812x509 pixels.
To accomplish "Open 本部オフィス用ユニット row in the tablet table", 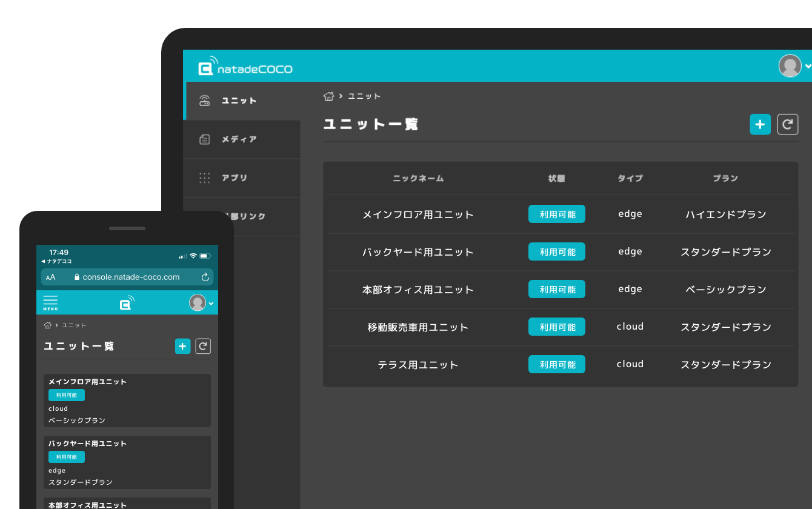I will coord(561,290).
